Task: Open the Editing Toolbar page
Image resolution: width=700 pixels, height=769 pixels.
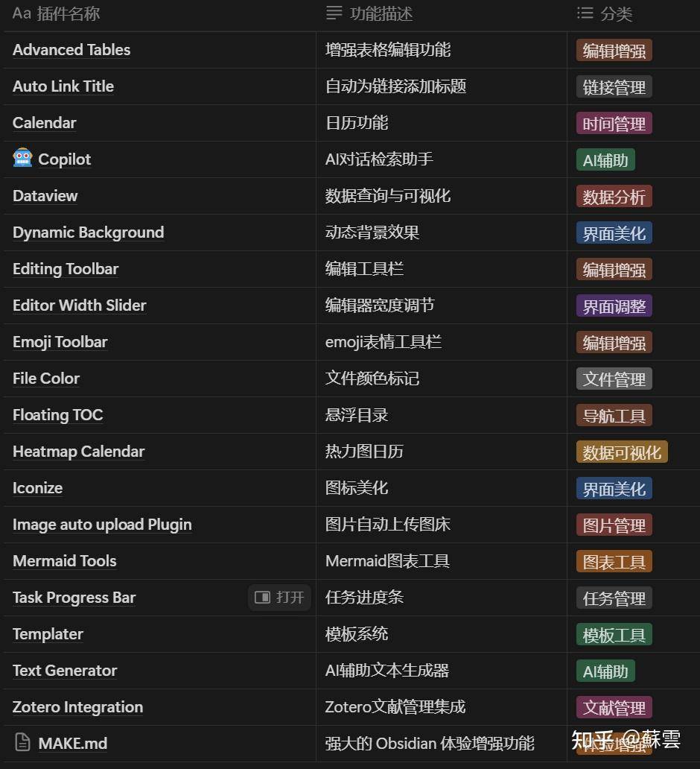Action: 66,269
